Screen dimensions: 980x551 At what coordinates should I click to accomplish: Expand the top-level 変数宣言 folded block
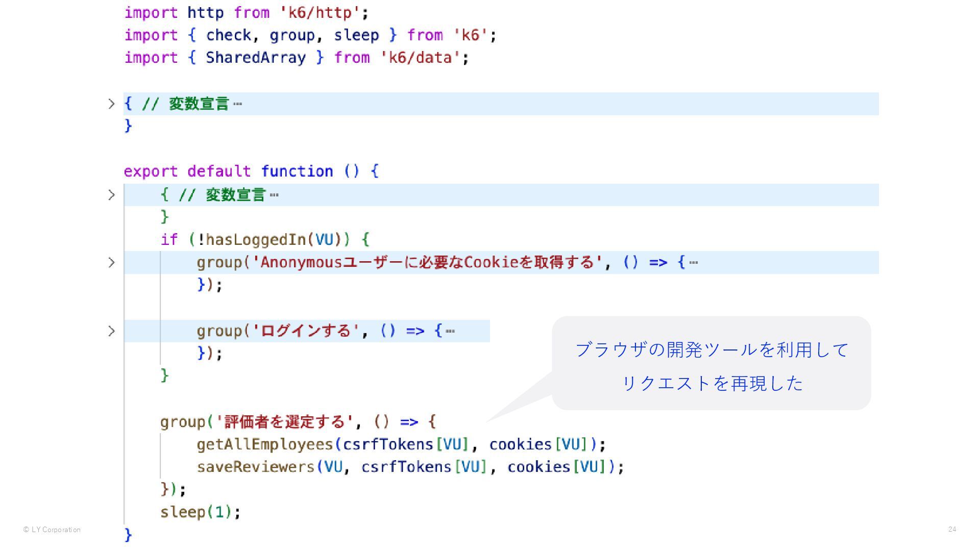111,104
